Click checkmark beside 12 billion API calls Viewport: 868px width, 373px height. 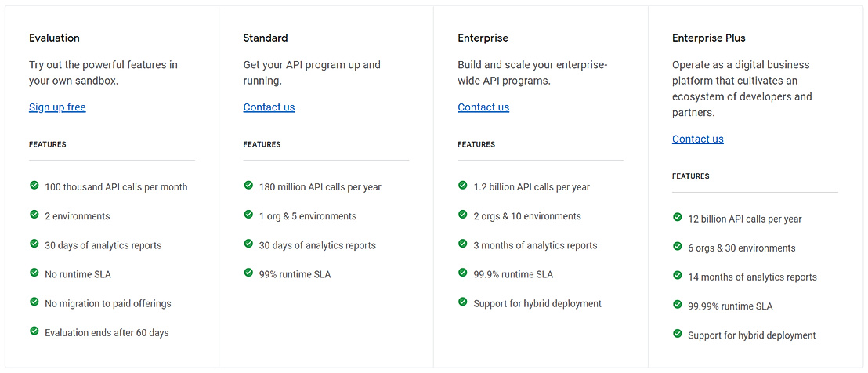click(678, 218)
